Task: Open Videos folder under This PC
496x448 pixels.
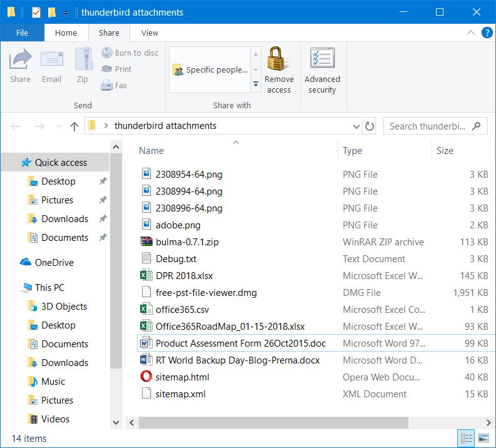Action: (x=49, y=419)
